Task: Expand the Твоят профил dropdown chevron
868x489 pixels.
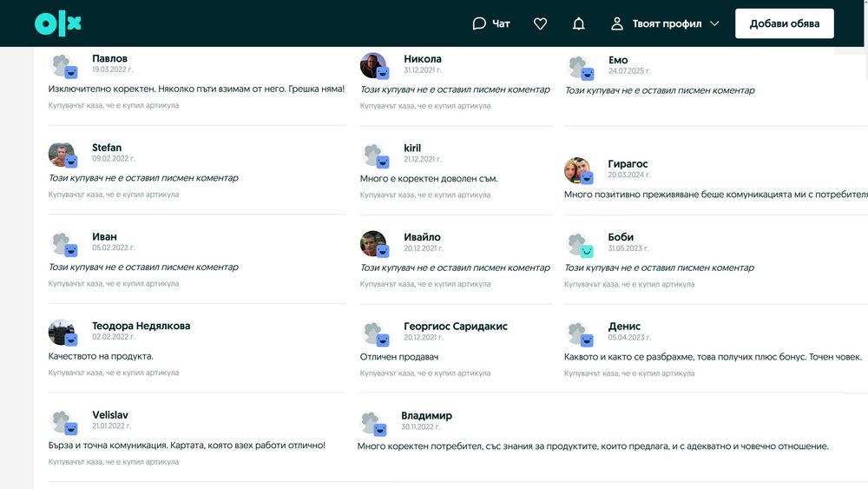Action: pos(714,23)
